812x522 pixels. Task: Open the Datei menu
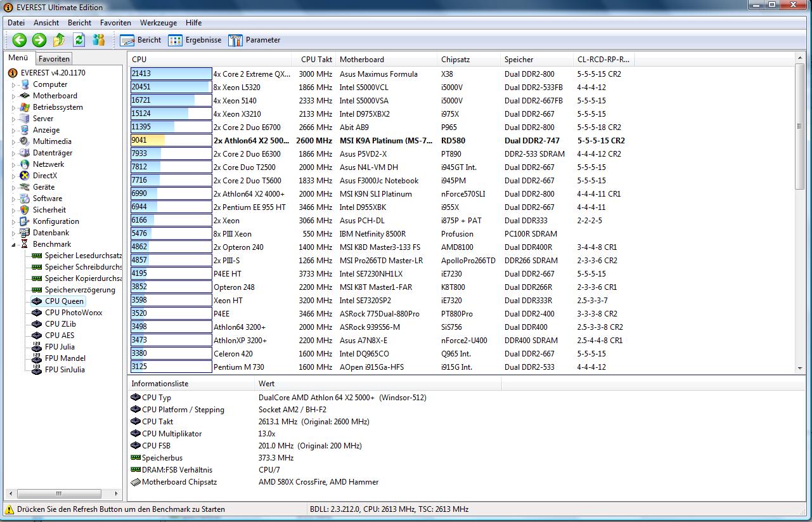pyautogui.click(x=16, y=23)
